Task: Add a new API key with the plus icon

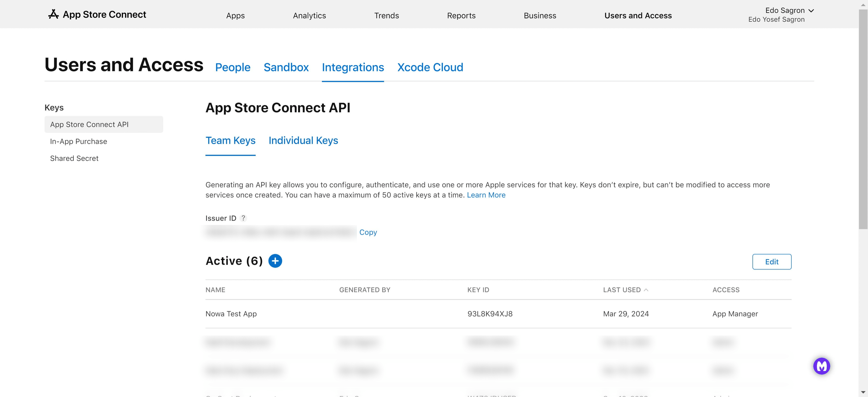Action: coord(275,261)
